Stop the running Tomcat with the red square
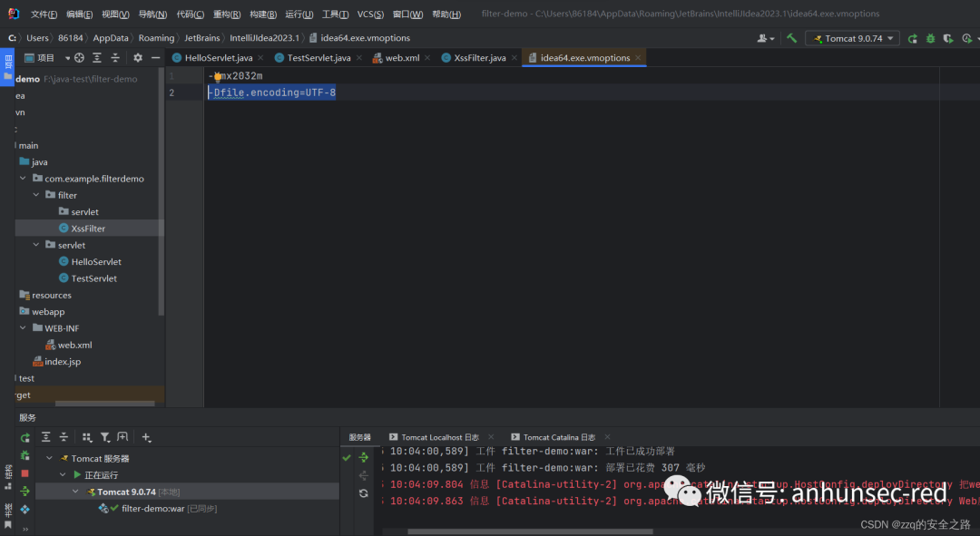 [x=25, y=473]
